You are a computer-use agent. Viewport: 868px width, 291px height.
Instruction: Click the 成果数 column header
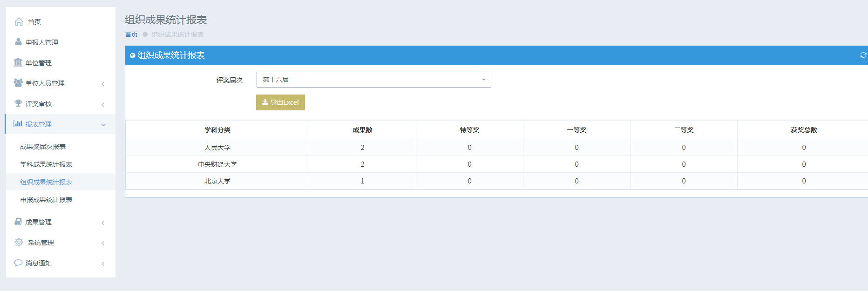(x=362, y=130)
